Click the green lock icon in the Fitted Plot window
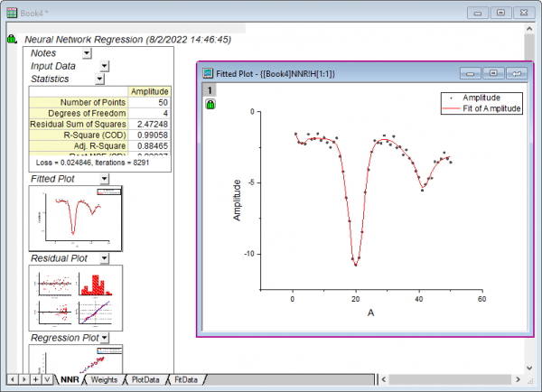The height and width of the screenshot is (392, 542). (210, 105)
